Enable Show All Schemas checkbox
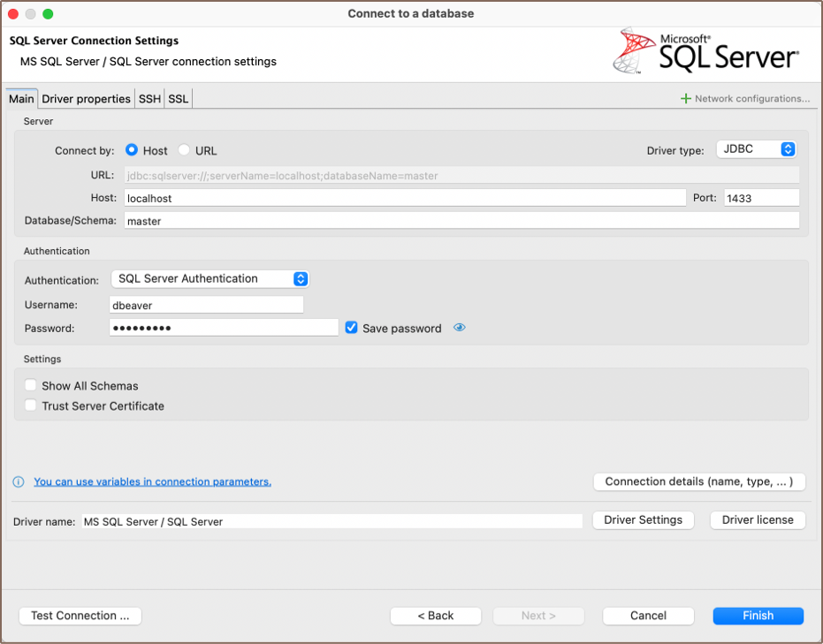Image resolution: width=823 pixels, height=644 pixels. 31,386
